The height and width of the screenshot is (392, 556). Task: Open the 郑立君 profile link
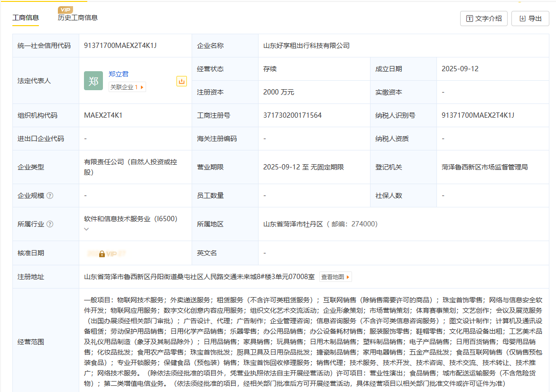tap(119, 74)
